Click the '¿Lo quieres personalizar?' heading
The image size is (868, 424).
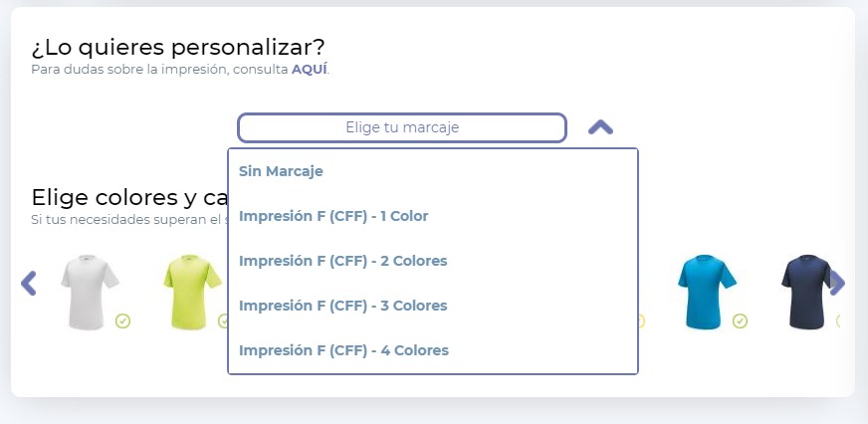pos(178,48)
